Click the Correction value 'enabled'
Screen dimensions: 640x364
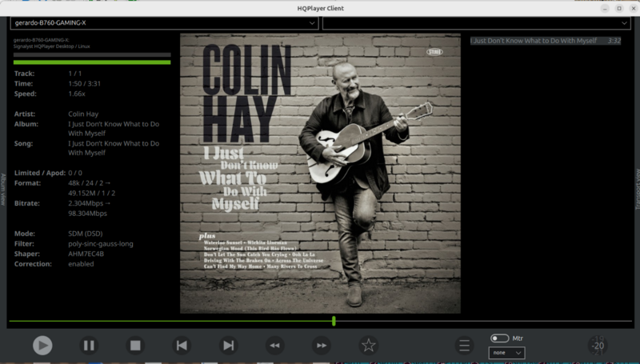[81, 264]
